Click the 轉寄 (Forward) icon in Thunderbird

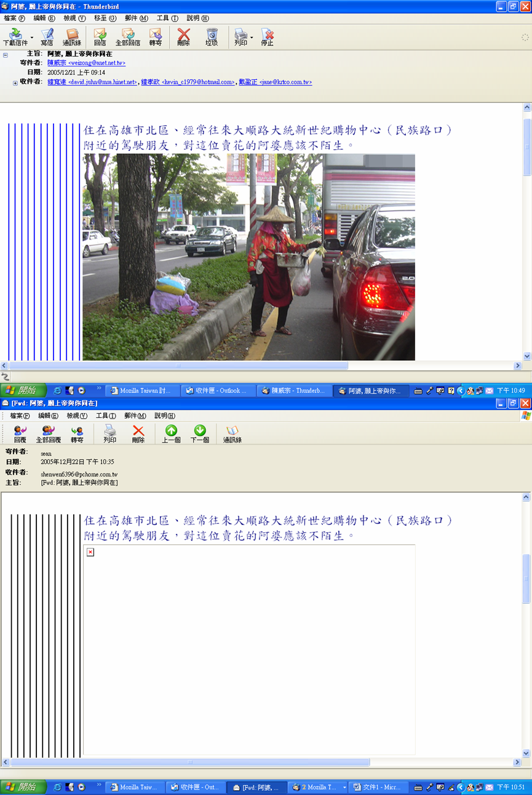(156, 37)
